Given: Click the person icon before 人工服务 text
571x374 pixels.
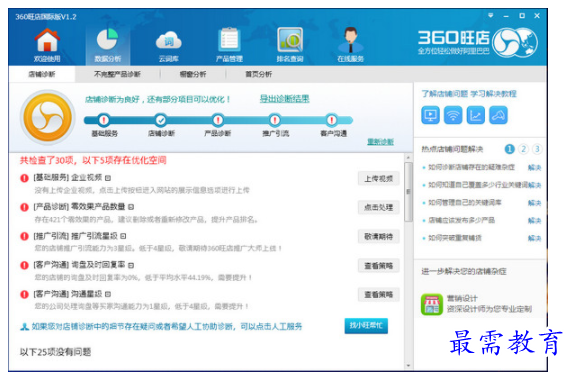Looking at the screenshot, I should pyautogui.click(x=24, y=327).
